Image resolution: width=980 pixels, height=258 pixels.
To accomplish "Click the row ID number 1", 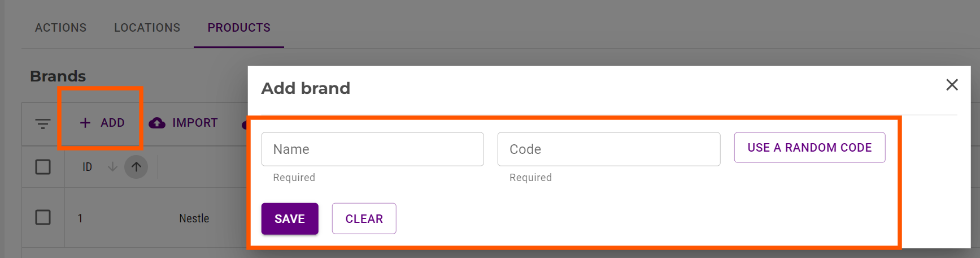I will point(80,218).
